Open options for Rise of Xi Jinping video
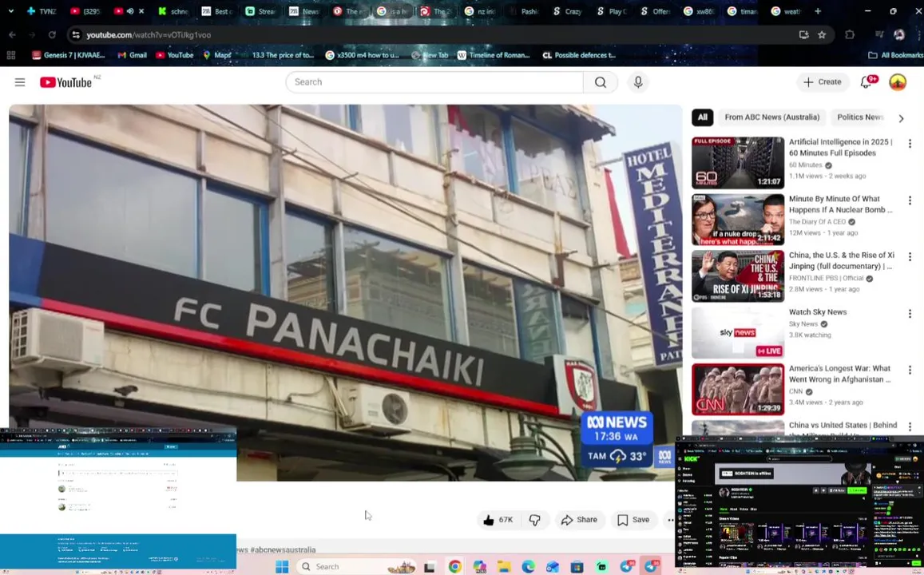This screenshot has height=575, width=924. [x=910, y=257]
